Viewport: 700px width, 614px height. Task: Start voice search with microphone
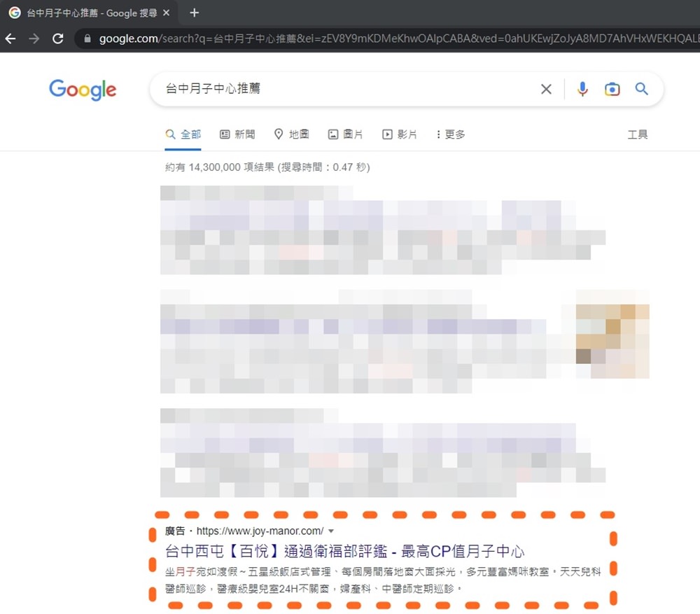[582, 90]
